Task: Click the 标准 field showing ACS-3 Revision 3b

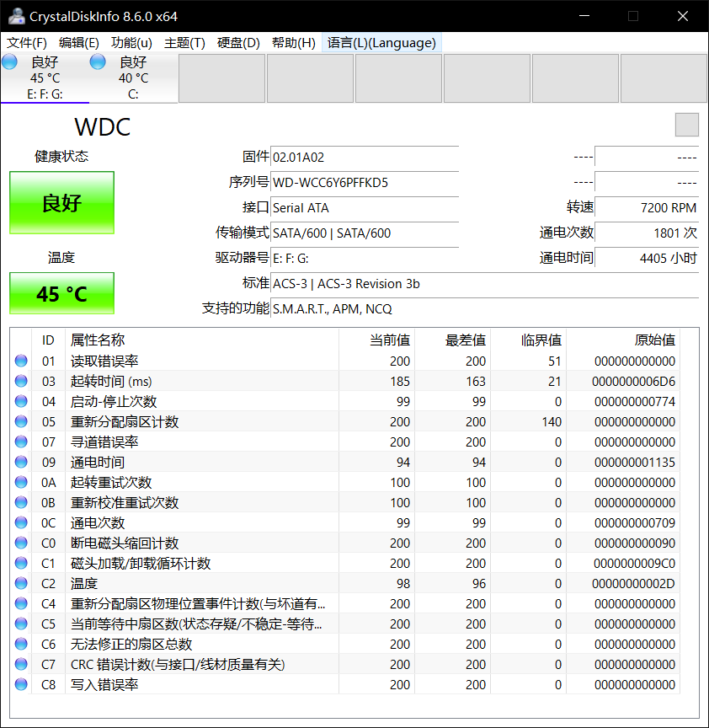Action: [485, 283]
